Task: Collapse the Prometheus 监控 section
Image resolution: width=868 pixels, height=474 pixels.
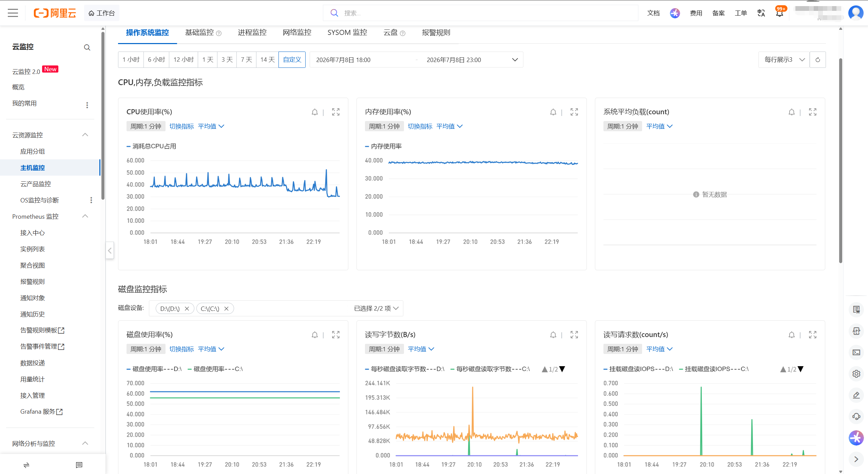Action: (x=85, y=216)
